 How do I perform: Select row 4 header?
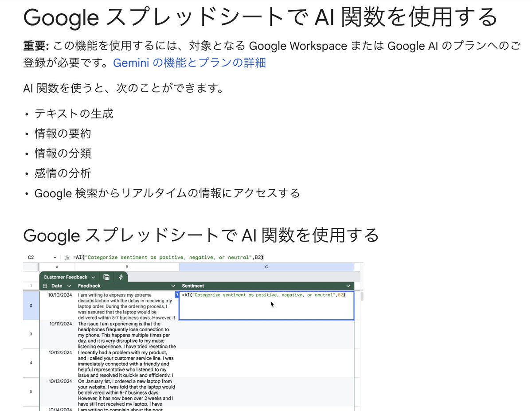coord(31,363)
